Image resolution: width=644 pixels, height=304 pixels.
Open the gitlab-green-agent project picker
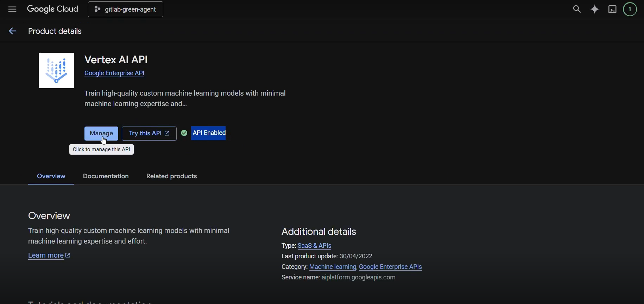click(126, 9)
